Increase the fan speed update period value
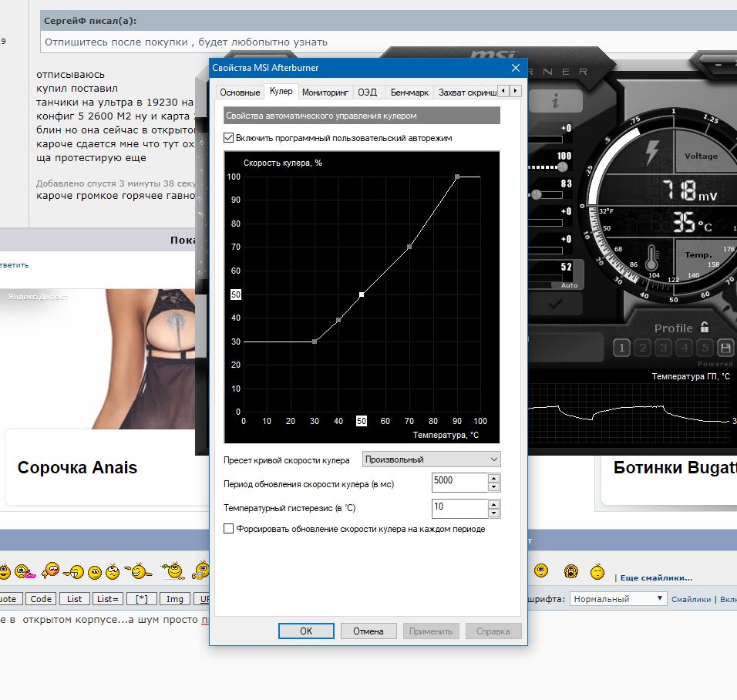737x700 pixels. (x=493, y=478)
